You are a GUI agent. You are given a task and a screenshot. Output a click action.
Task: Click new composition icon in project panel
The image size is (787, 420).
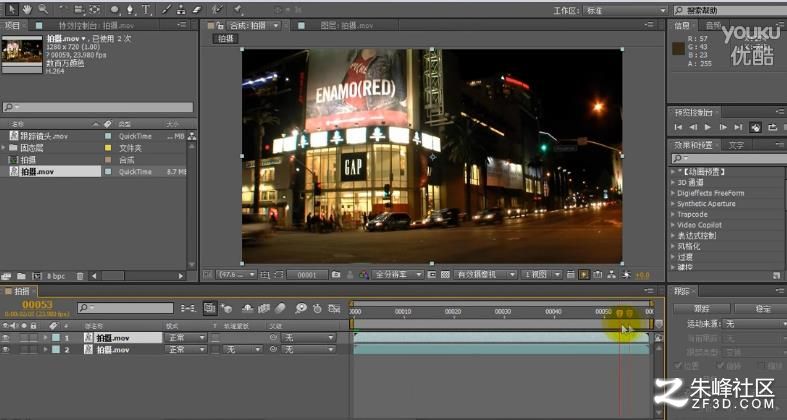pos(36,276)
